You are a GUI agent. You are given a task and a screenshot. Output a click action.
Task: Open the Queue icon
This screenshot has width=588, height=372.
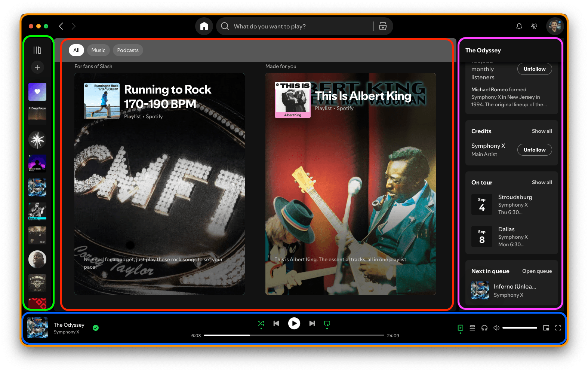click(x=472, y=328)
